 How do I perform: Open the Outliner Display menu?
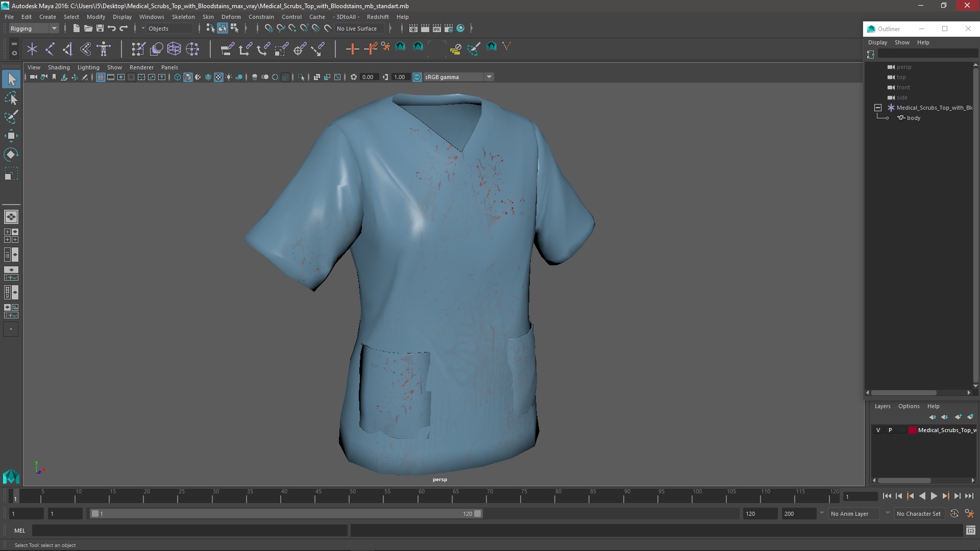pos(877,42)
